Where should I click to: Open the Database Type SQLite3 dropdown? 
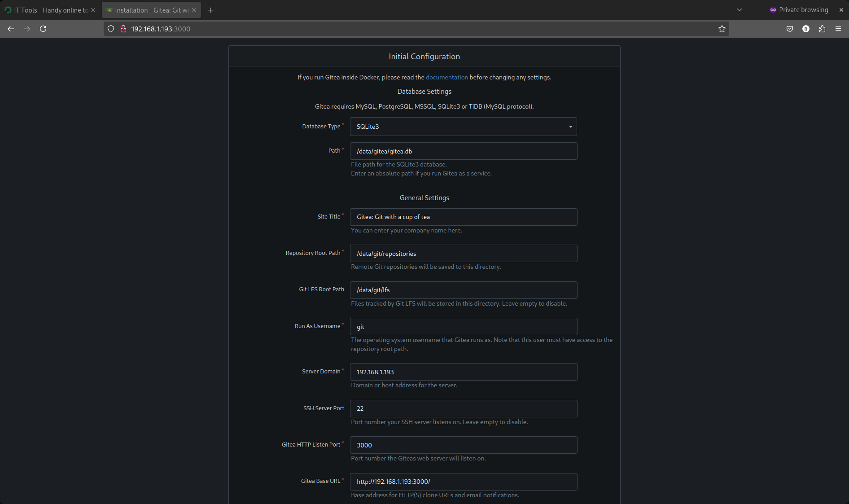tap(463, 127)
